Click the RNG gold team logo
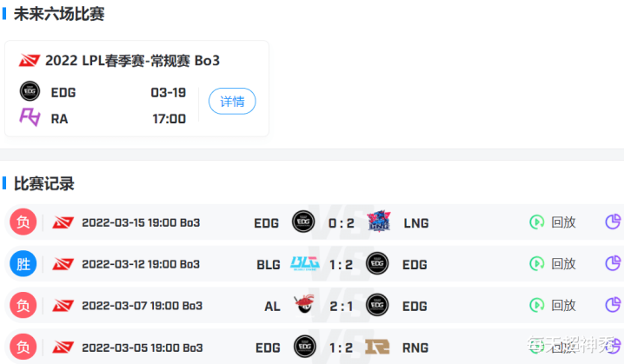Viewport: 624px width, 364px height. click(377, 347)
